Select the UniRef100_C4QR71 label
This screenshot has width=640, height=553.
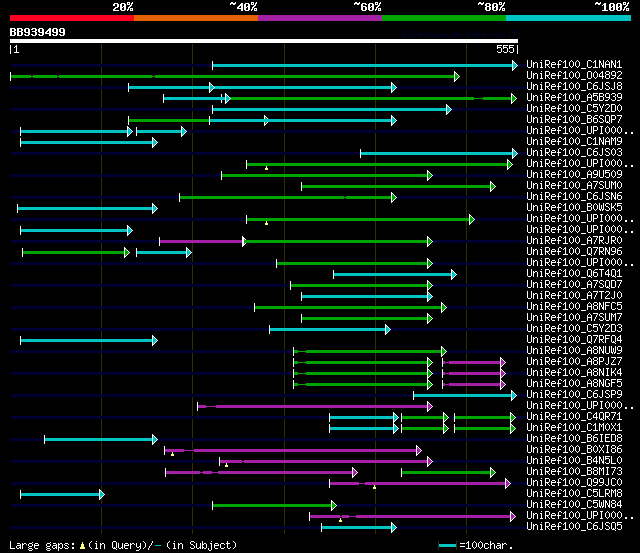(x=574, y=417)
